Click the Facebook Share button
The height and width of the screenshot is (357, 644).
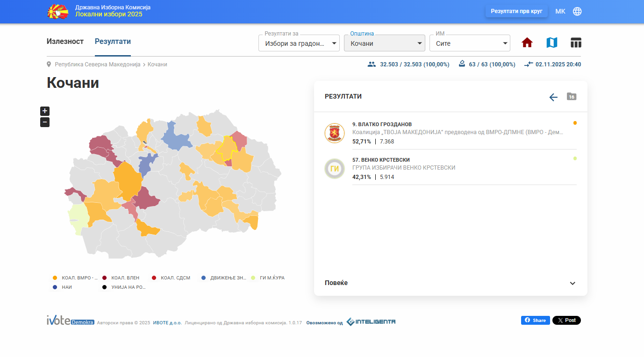tap(535, 321)
